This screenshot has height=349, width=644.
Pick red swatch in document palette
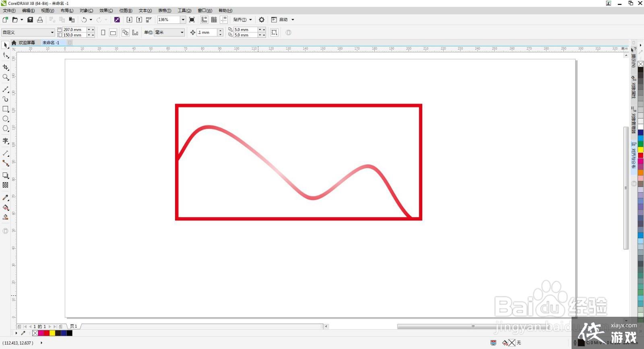click(x=47, y=333)
